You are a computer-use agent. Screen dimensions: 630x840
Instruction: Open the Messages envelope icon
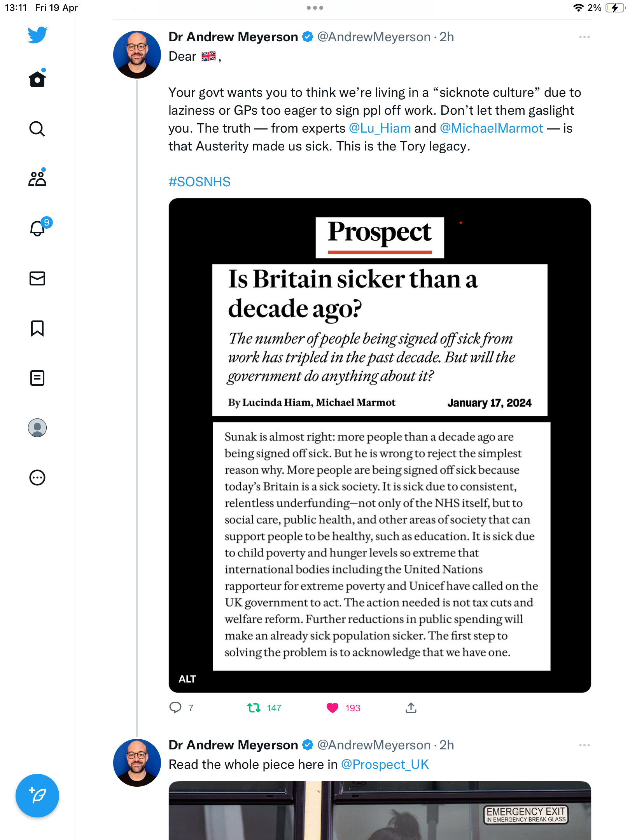(x=37, y=278)
